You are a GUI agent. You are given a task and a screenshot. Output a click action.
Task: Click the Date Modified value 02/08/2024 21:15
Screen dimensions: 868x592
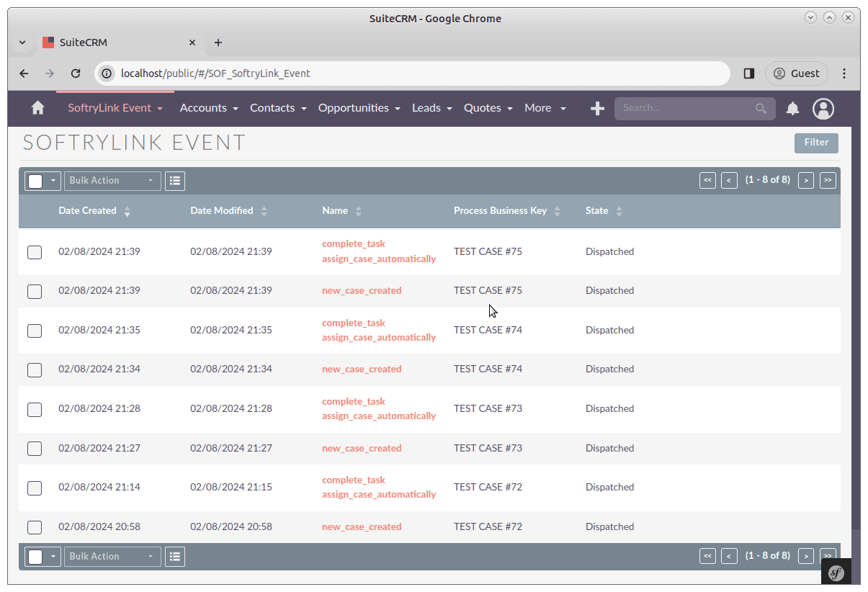click(231, 488)
